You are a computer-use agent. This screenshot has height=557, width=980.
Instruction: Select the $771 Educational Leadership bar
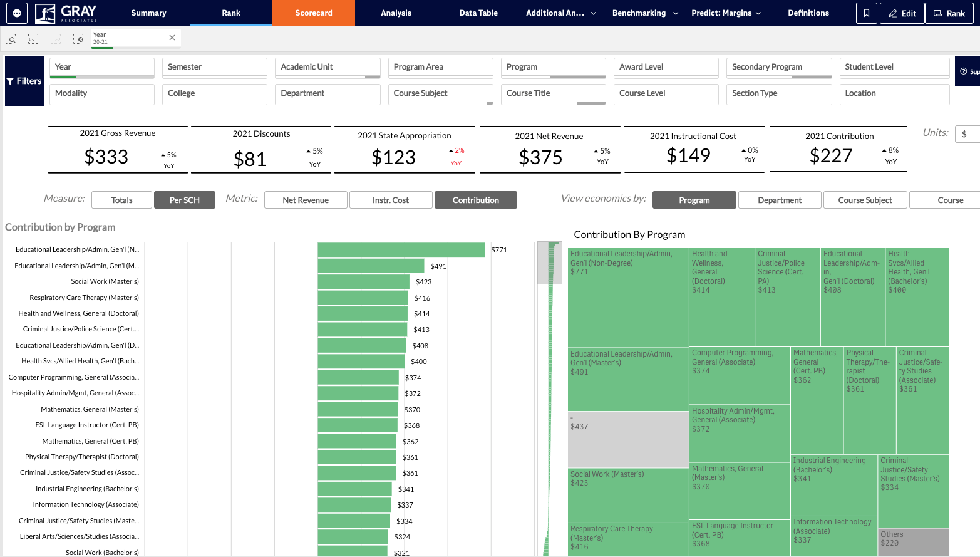click(401, 250)
